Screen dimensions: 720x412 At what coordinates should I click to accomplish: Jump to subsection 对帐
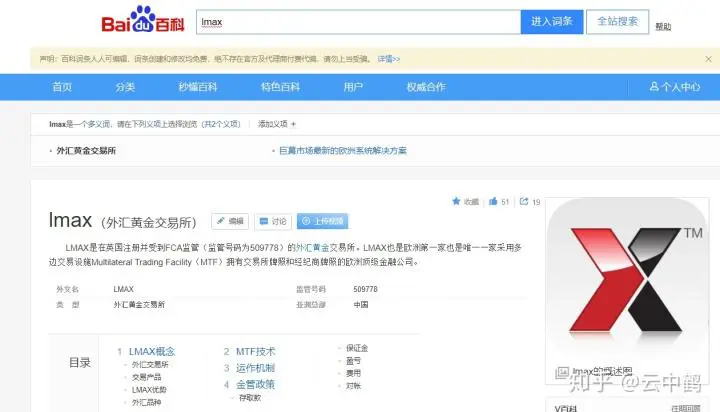click(353, 386)
